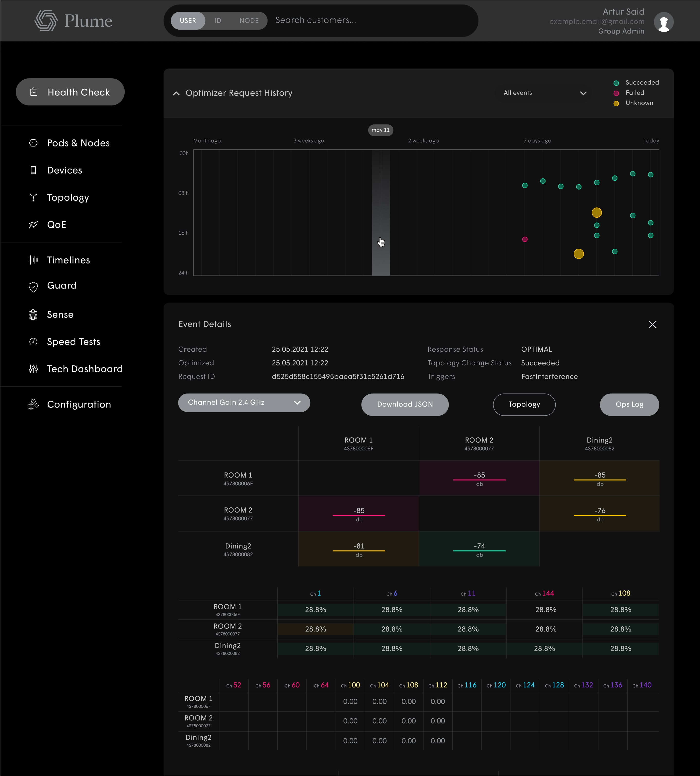
Task: Click the Download JSON button
Action: (x=405, y=405)
